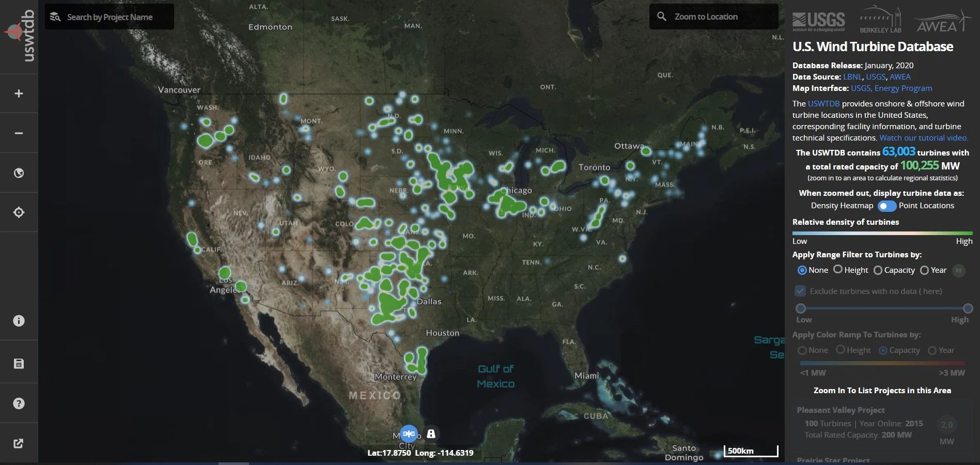Select Year range filter radio button

[x=924, y=270]
